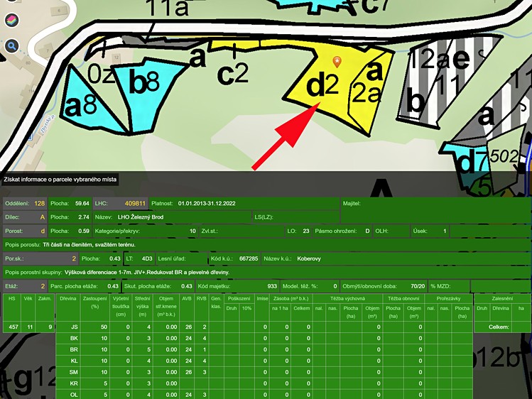Click the BK tree species row
532x399 pixels.
[x=264, y=339]
